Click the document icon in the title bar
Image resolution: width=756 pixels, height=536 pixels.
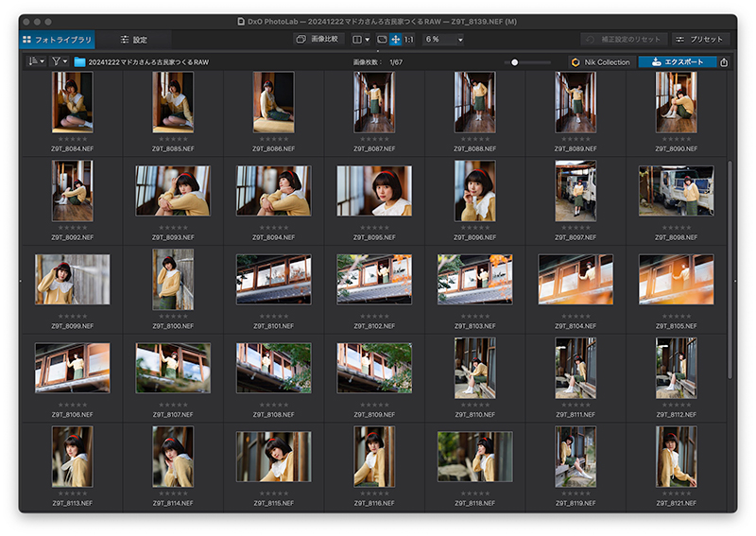[241, 22]
